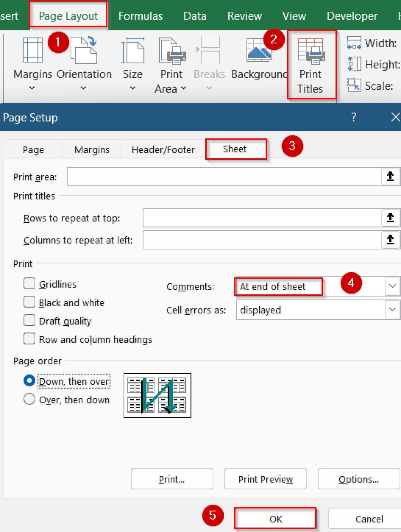Open the Formulas ribbon tab
Screen dimensions: 401x532
point(140,16)
